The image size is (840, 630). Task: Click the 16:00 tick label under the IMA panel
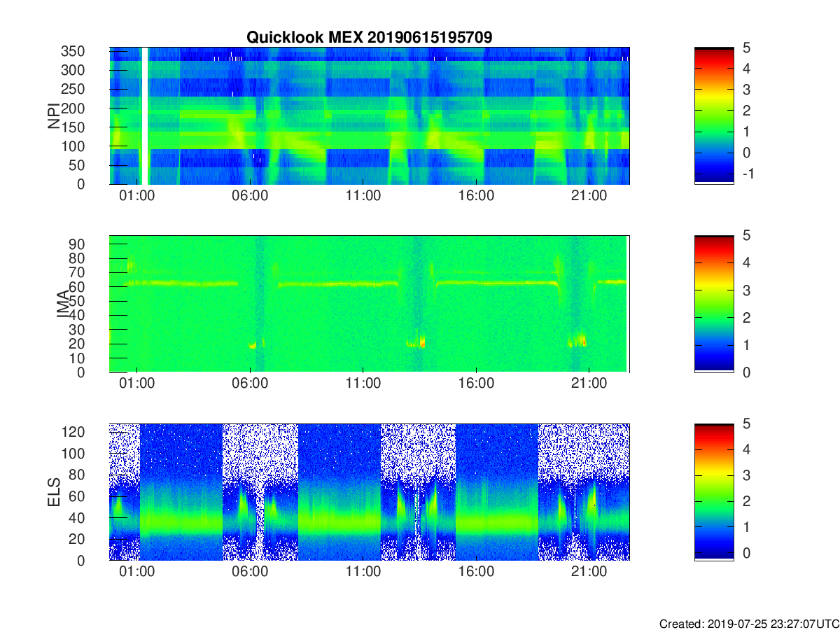click(x=477, y=384)
